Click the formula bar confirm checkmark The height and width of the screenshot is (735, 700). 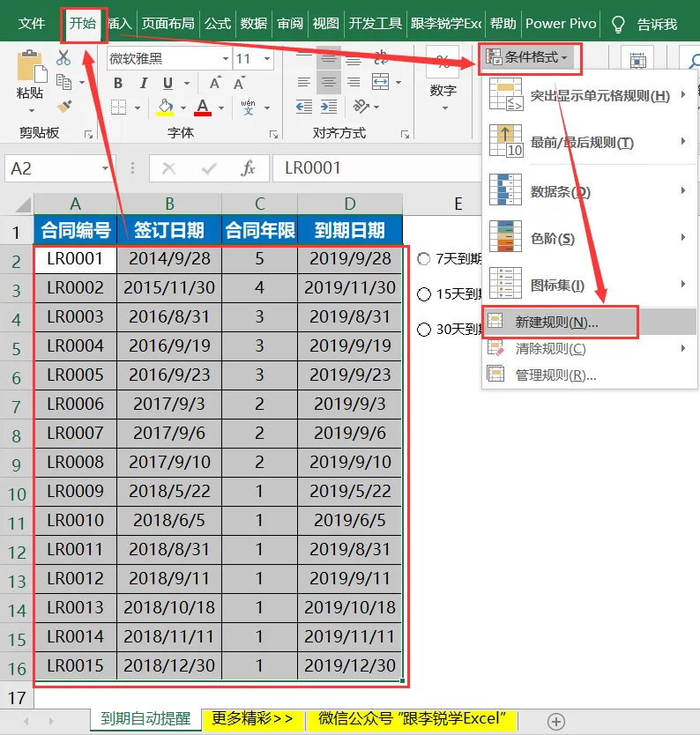tap(209, 168)
